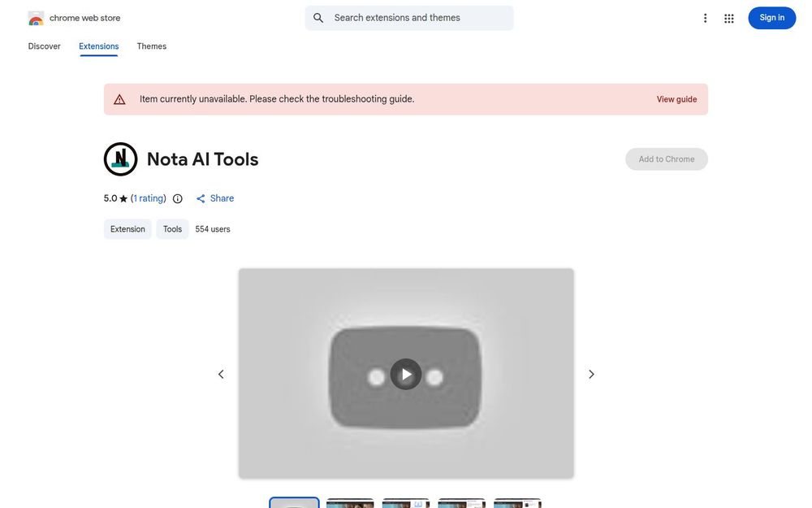Click the chrome web store title text
812x508 pixels.
point(85,18)
